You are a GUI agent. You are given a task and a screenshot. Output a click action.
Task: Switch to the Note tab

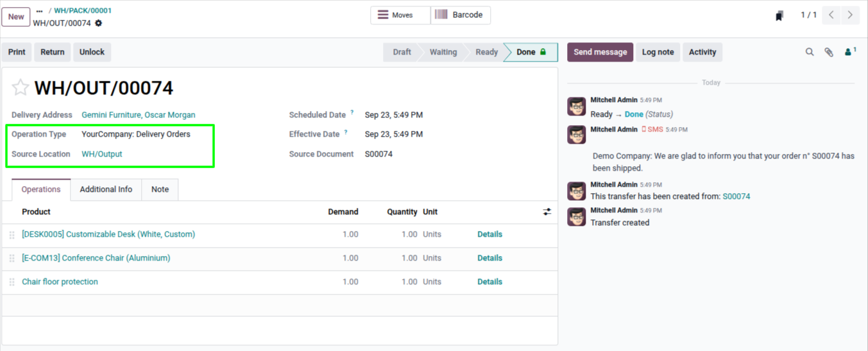(160, 189)
